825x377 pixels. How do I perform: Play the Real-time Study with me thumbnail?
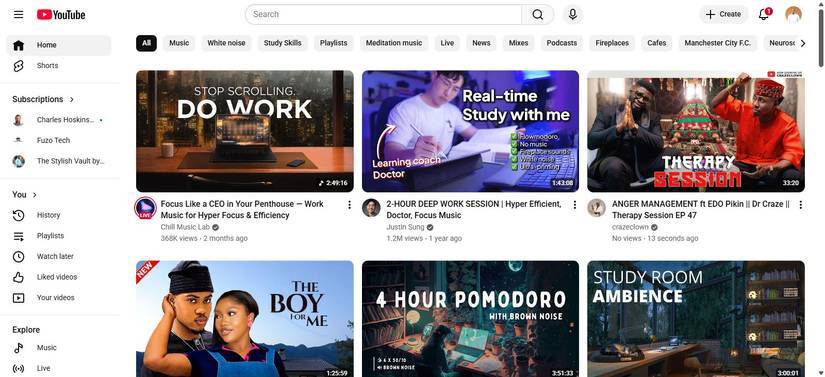(470, 131)
